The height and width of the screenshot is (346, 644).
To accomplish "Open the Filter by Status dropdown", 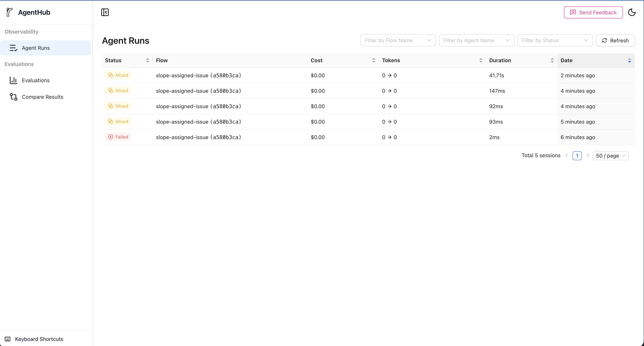I will click(x=555, y=41).
